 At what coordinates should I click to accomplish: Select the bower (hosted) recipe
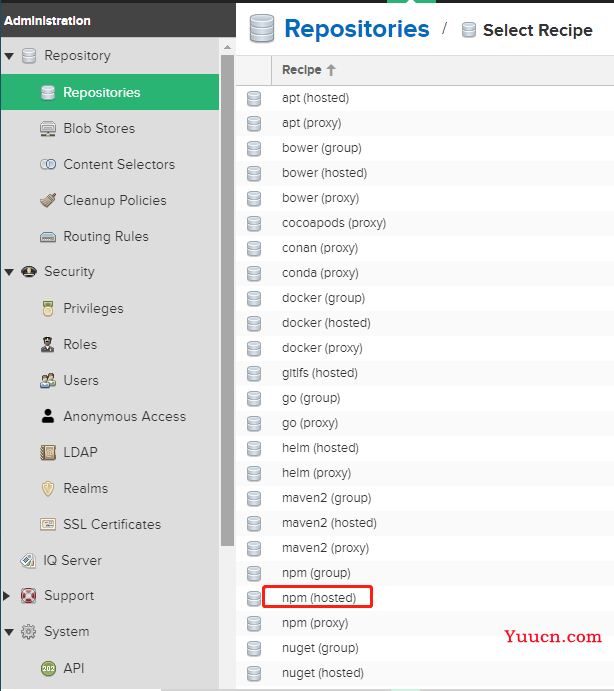pos(324,173)
